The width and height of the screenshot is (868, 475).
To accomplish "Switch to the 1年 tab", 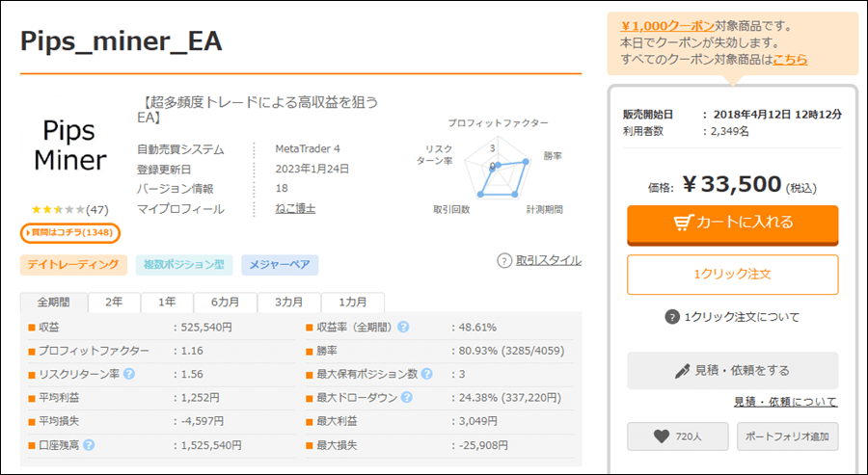I will point(167,303).
